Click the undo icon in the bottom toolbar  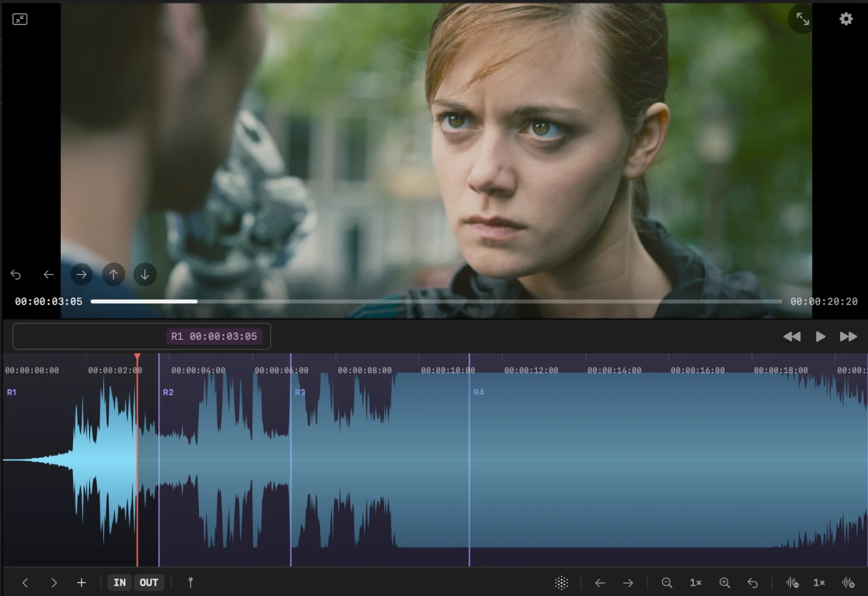click(752, 582)
